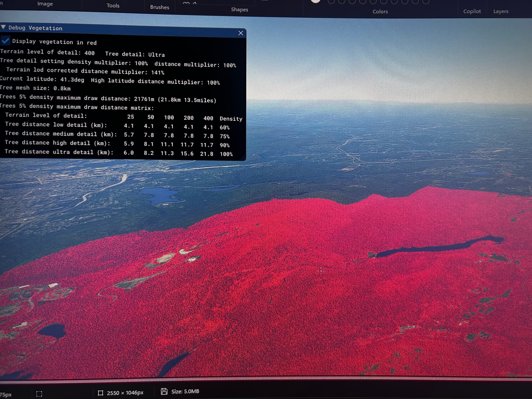Viewport: 532px width, 399px height.
Task: Click the canvas dimensions icon in status bar
Action: click(101, 393)
